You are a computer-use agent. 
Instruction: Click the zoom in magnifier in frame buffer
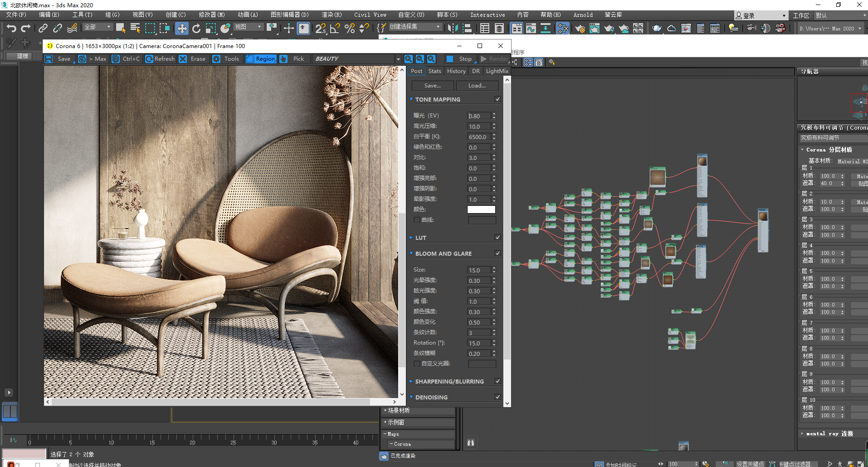pos(409,59)
